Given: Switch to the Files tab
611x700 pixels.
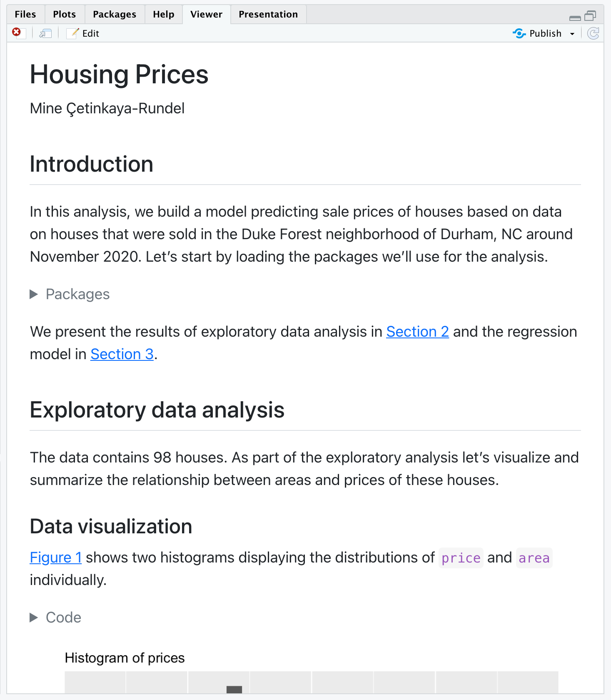Looking at the screenshot, I should 25,14.
